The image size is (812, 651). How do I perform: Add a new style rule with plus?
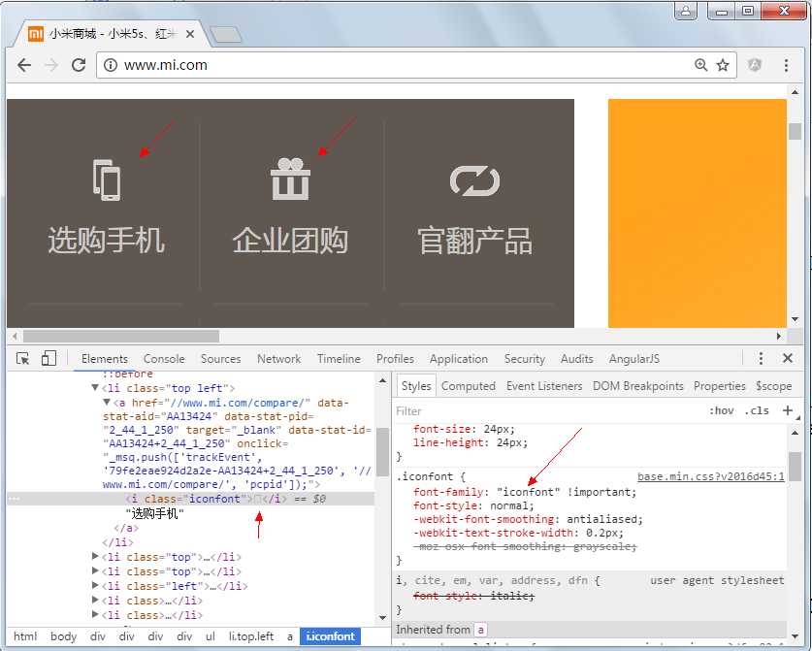(787, 410)
